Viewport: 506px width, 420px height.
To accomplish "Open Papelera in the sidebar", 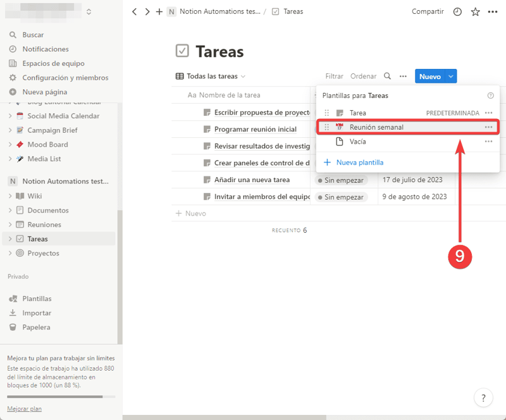I will pos(36,327).
